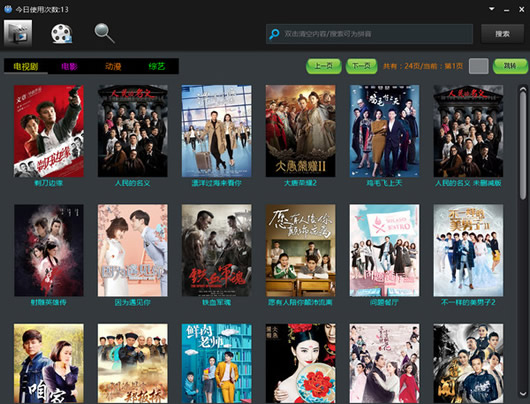Open the 人民的名义 poster thumbnail
This screenshot has width=530, height=404.
pyautogui.click(x=132, y=131)
